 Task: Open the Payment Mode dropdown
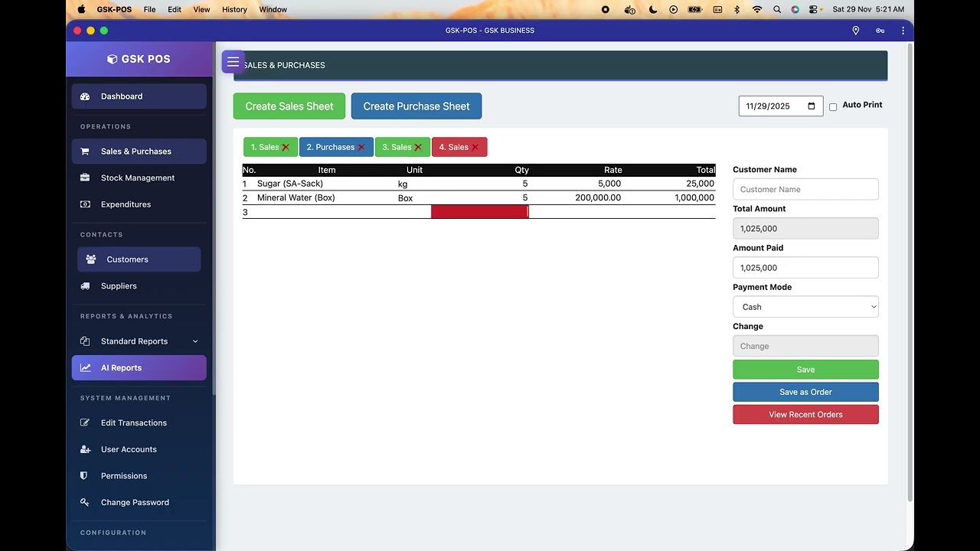(805, 307)
